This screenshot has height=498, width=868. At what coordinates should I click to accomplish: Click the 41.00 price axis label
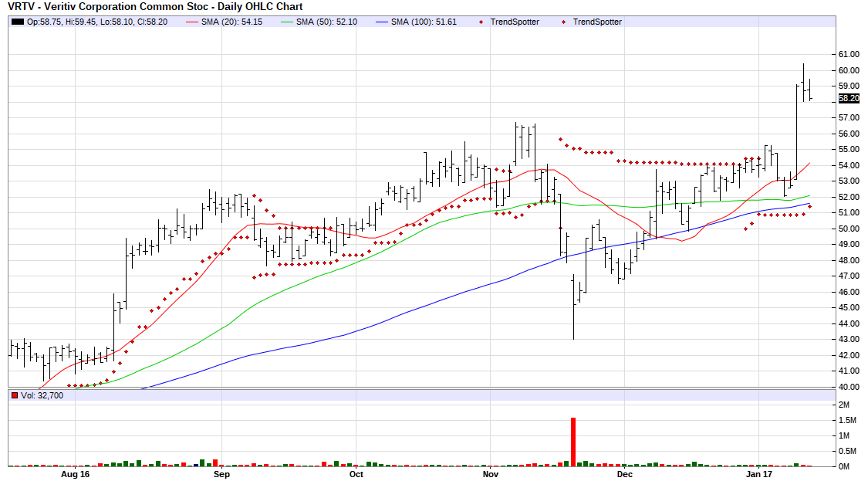[x=849, y=371]
